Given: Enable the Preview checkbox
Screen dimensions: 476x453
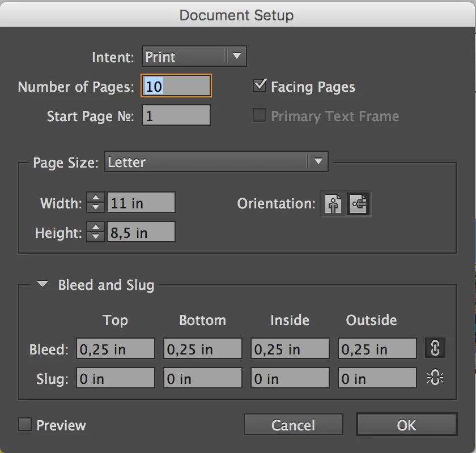Looking at the screenshot, I should 25,425.
